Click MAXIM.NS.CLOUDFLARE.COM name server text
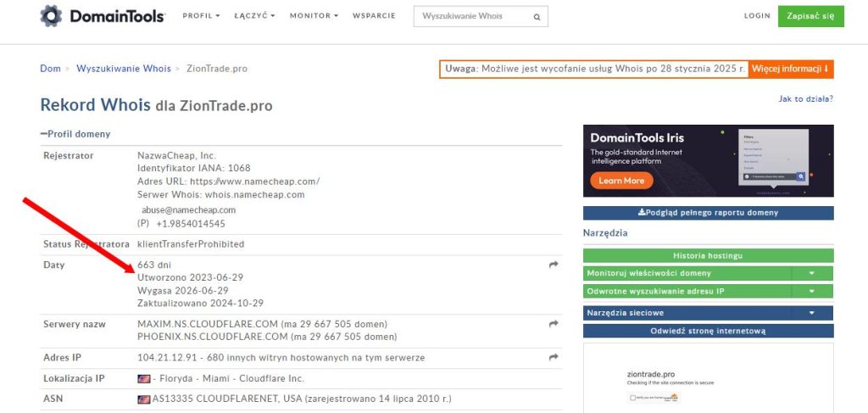 (208, 324)
